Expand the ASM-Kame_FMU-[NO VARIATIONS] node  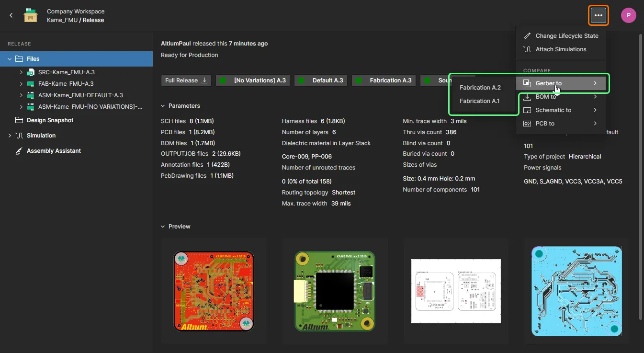coord(21,107)
